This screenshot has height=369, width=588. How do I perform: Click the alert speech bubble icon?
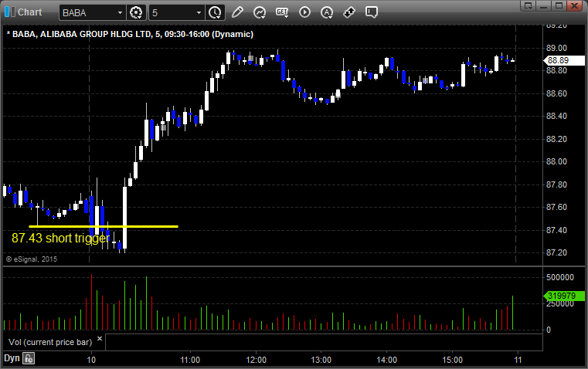coord(371,12)
